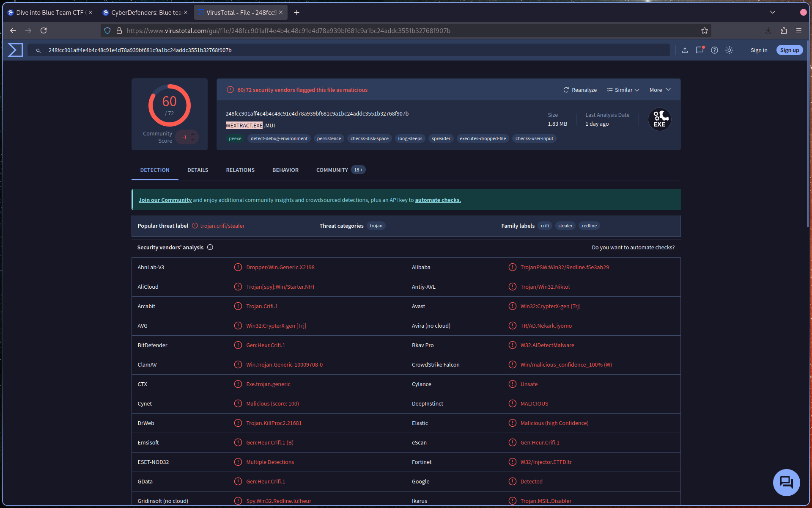Click the 60/72 detection score gauge
Screen dimensions: 812x508
[x=170, y=105]
